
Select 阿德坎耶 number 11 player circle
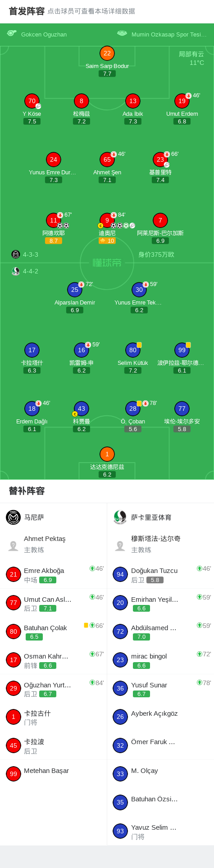[54, 220]
